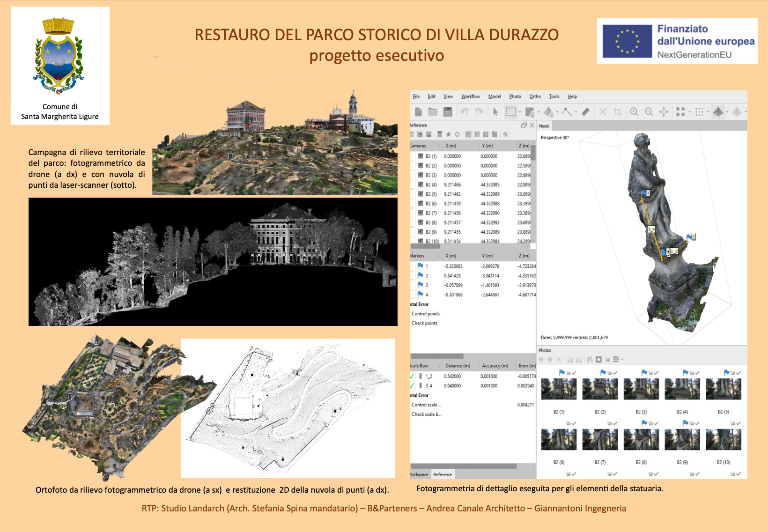Select the Ruler measurement tool
This screenshot has width=768, height=532.
click(x=585, y=111)
